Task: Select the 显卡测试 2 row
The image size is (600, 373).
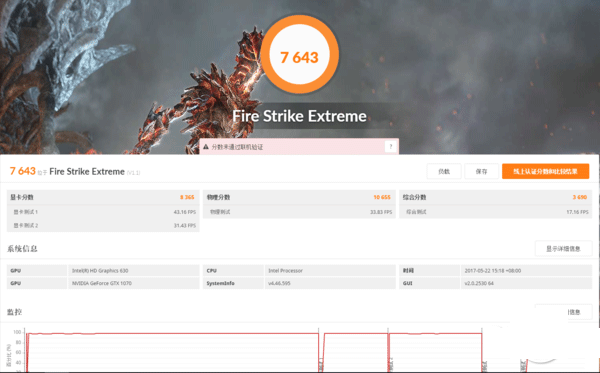Action: [x=103, y=225]
